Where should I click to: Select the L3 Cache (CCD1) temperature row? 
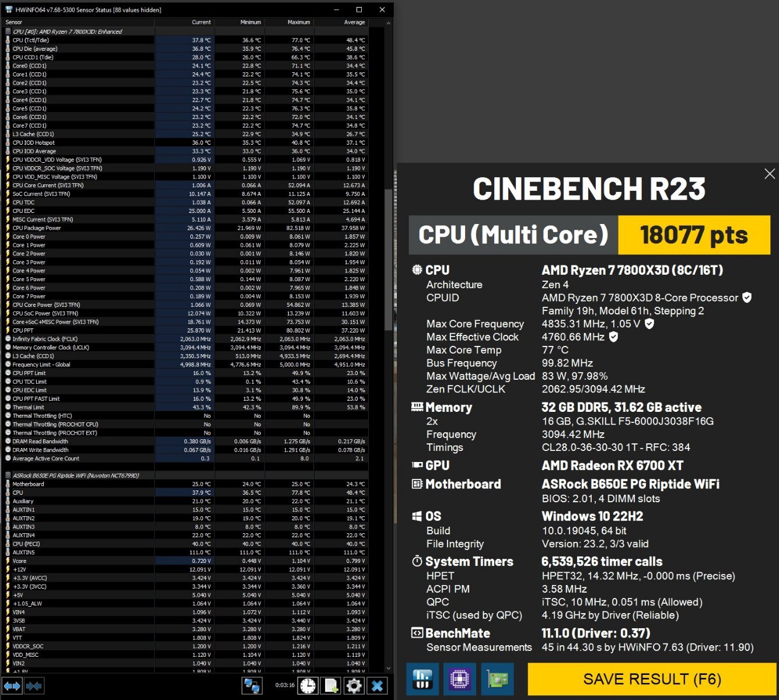click(x=186, y=134)
